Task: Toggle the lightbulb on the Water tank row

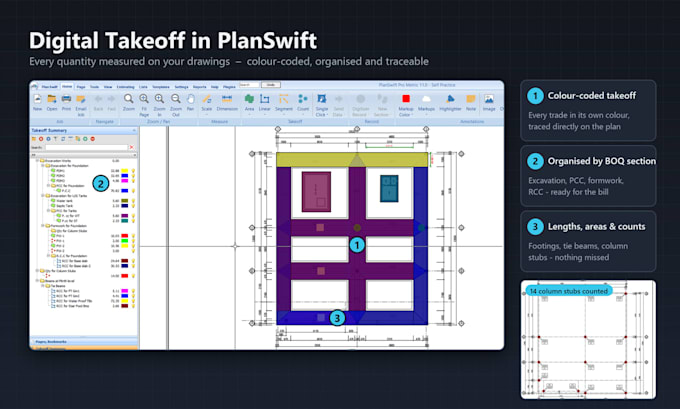Action: coord(133,201)
